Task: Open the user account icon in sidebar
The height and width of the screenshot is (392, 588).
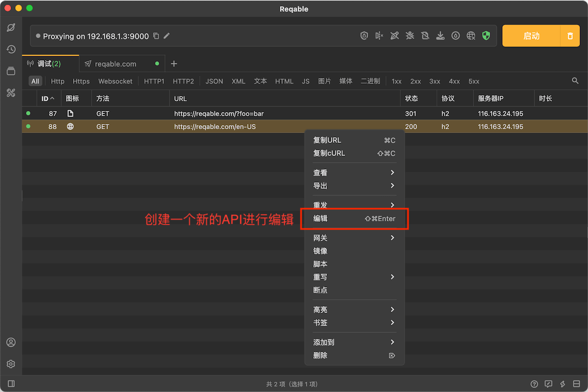Action: click(x=11, y=342)
